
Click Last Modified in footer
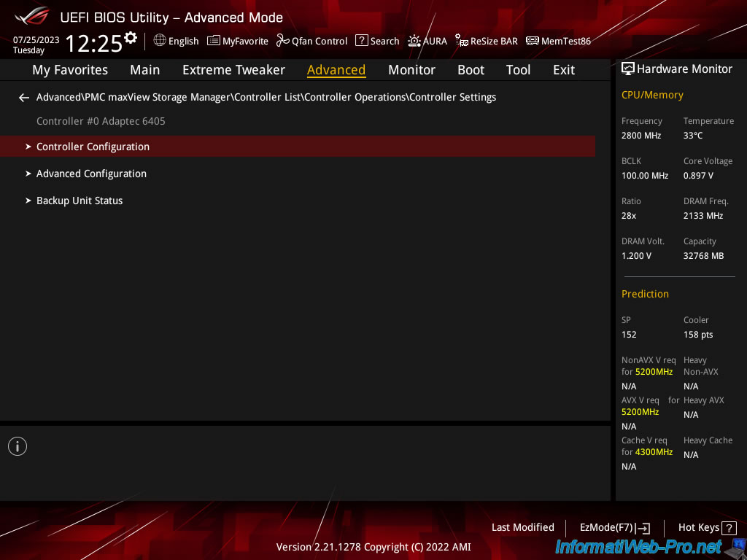click(x=522, y=528)
